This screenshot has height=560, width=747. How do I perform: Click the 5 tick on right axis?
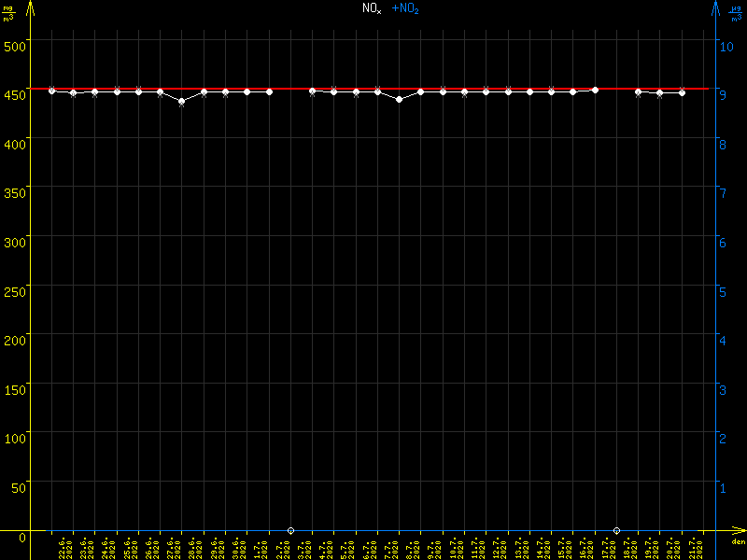[x=722, y=290]
